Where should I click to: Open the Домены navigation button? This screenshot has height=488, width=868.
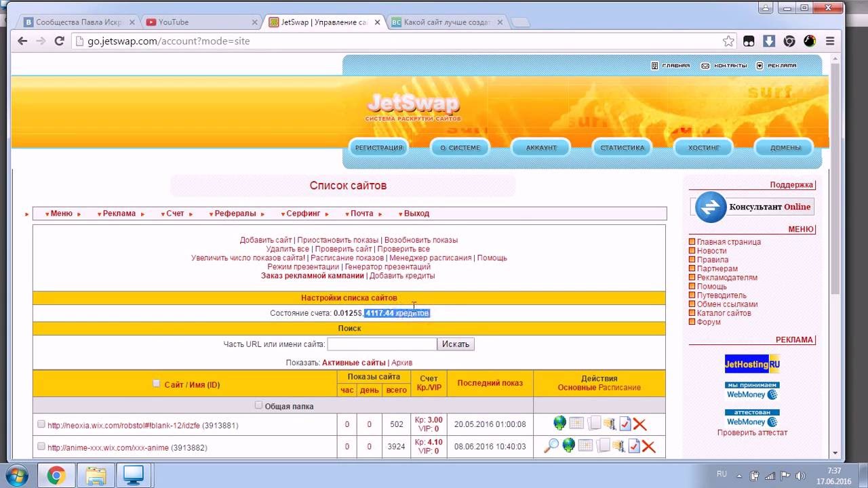(x=785, y=147)
